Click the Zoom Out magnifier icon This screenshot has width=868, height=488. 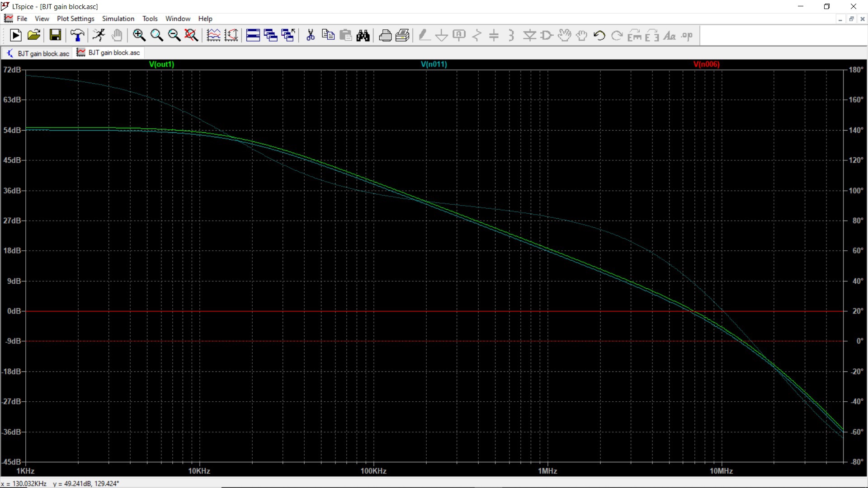click(x=174, y=35)
